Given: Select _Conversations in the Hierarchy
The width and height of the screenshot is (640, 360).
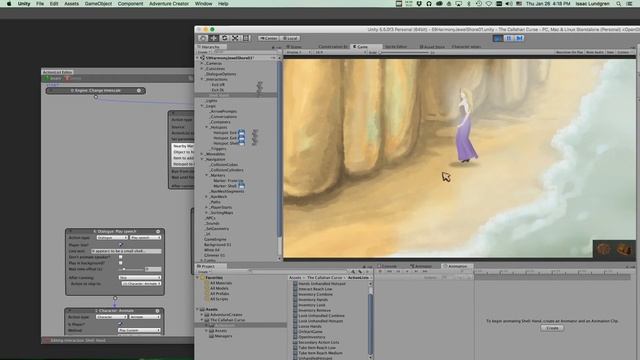Looking at the screenshot, I should [223, 116].
